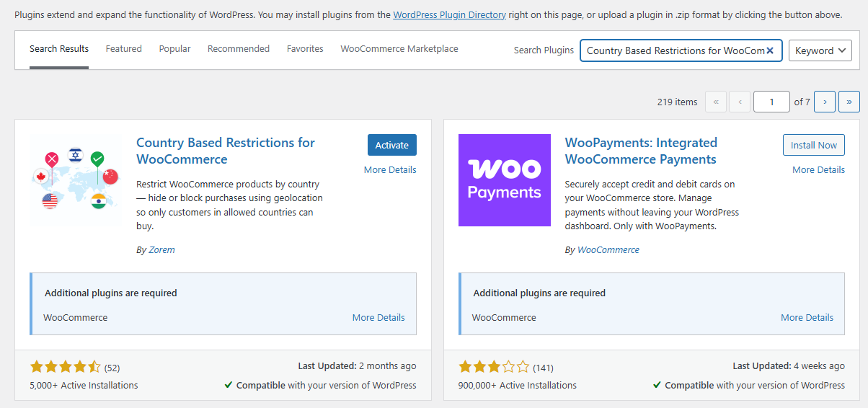The width and height of the screenshot is (868, 408).
Task: Open the Popular plugins tab
Action: pos(174,49)
